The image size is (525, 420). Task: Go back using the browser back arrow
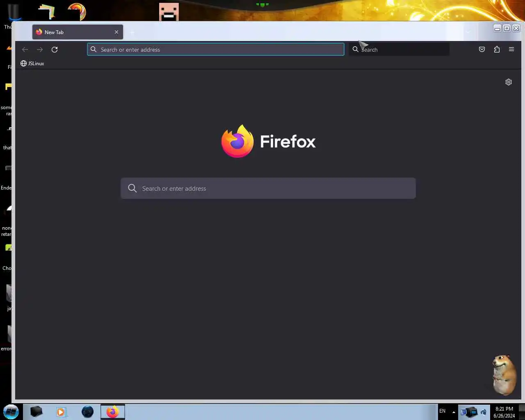[25, 50]
